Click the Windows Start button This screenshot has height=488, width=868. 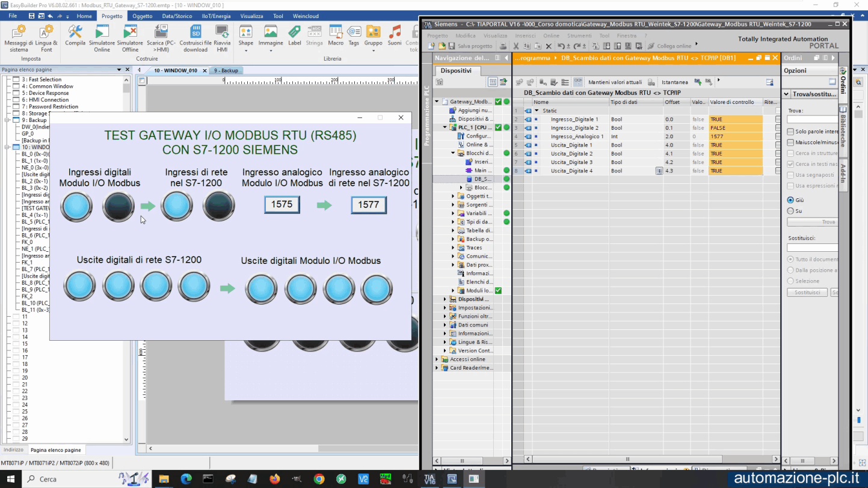10,479
